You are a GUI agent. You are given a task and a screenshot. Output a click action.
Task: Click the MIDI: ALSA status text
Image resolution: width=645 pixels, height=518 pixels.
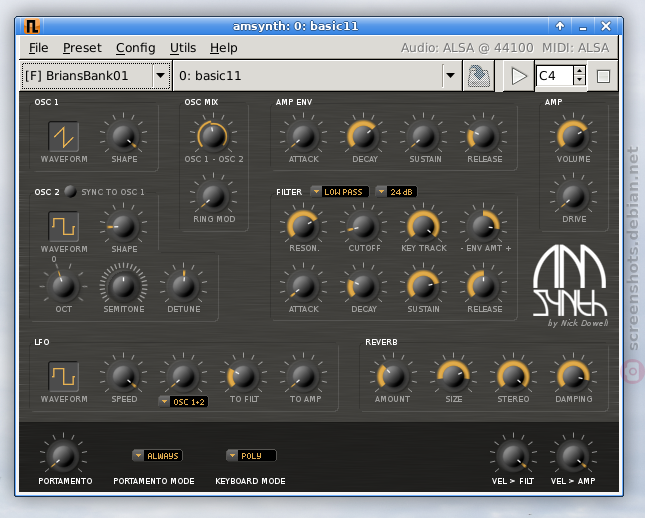click(575, 48)
